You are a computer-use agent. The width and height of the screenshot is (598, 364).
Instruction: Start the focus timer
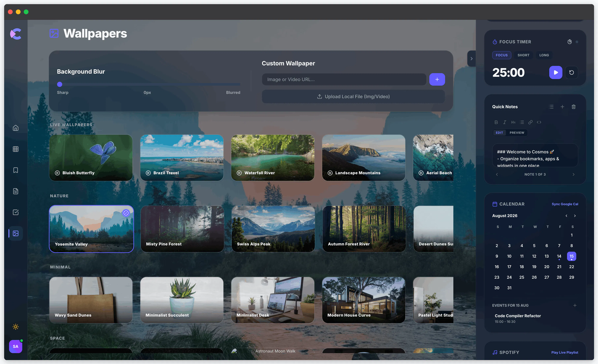[556, 72]
